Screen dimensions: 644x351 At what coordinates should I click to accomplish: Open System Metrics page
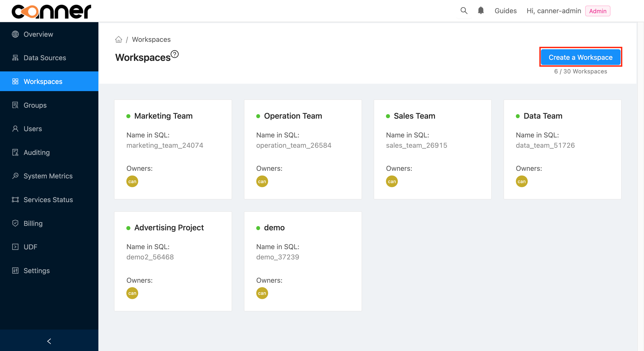point(49,176)
